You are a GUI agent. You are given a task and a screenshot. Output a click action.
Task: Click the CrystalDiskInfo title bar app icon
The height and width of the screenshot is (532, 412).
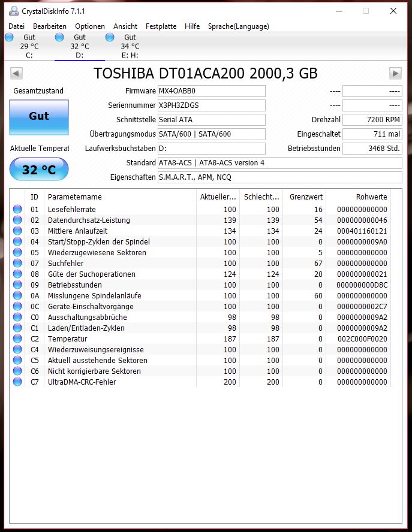pos(14,11)
